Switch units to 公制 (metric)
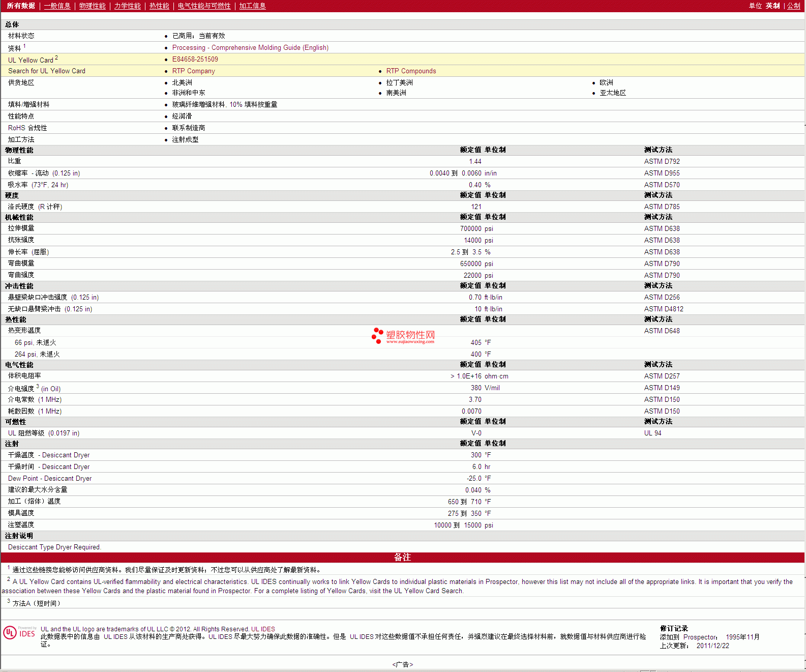The height and width of the screenshot is (672, 806). (x=793, y=6)
